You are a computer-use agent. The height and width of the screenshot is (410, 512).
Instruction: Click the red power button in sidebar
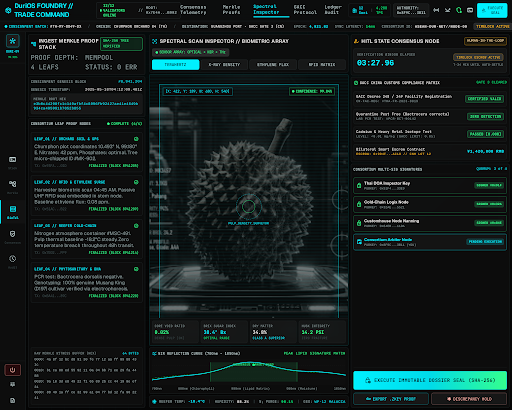tap(12, 370)
